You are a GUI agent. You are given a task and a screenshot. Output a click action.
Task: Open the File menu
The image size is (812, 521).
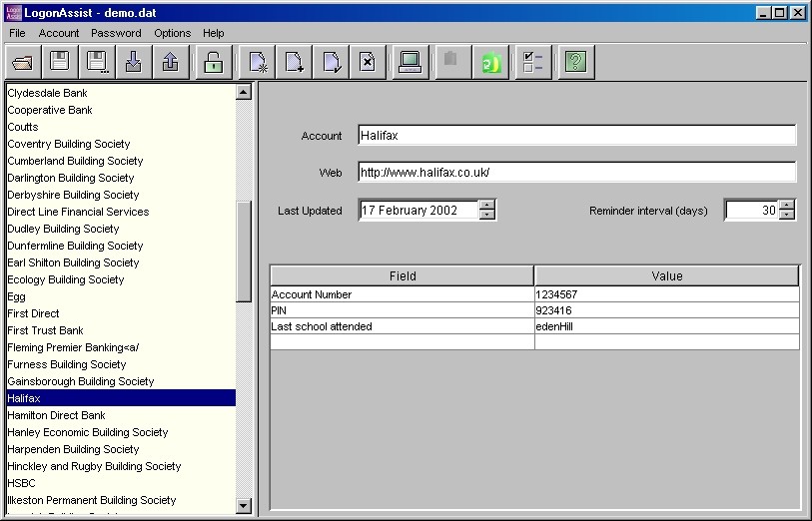coord(17,33)
